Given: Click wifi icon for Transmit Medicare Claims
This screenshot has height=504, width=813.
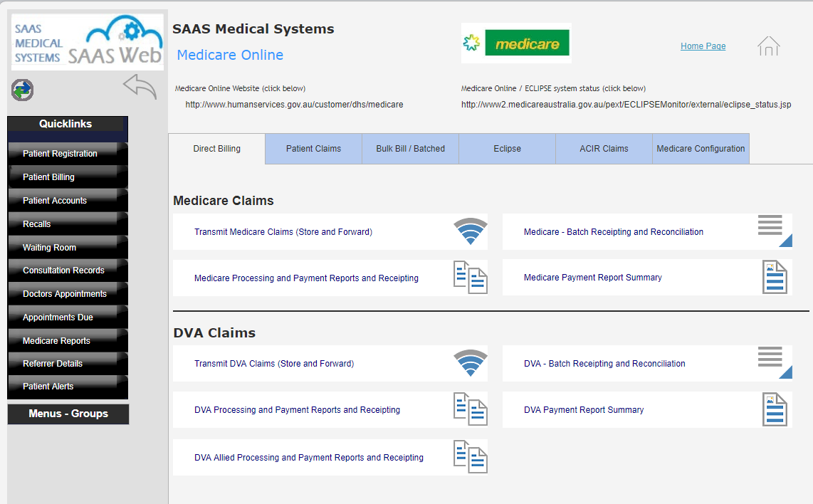Looking at the screenshot, I should point(471,231).
